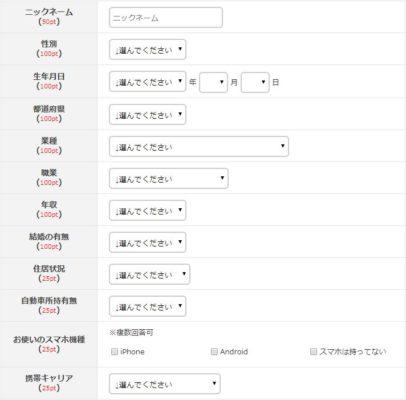Expand the 住居状況 dropdown

(149, 274)
